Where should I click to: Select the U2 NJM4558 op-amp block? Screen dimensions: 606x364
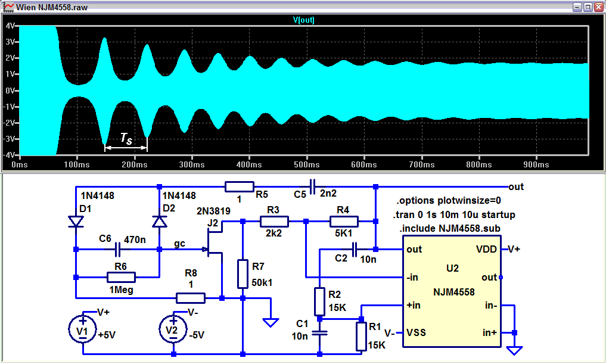452,291
